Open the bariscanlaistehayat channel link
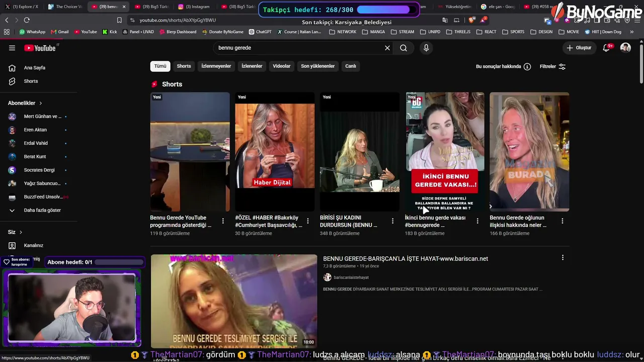The image size is (644, 362). [x=351, y=278]
